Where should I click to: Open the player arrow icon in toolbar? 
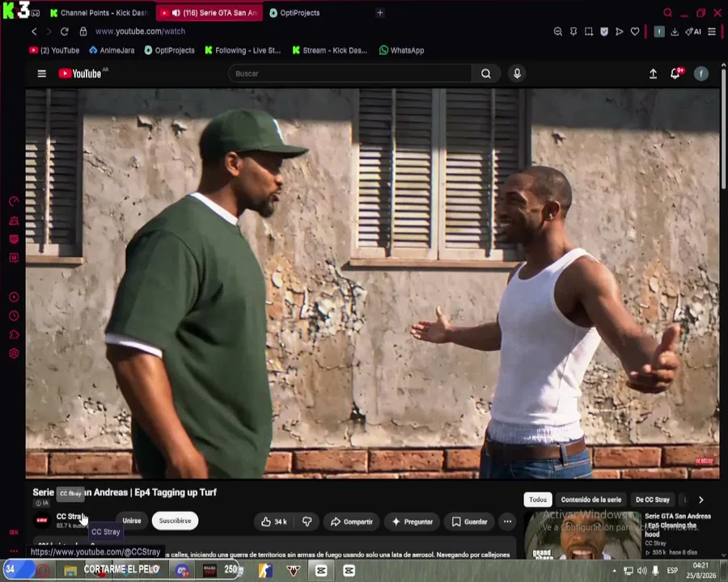tap(620, 32)
